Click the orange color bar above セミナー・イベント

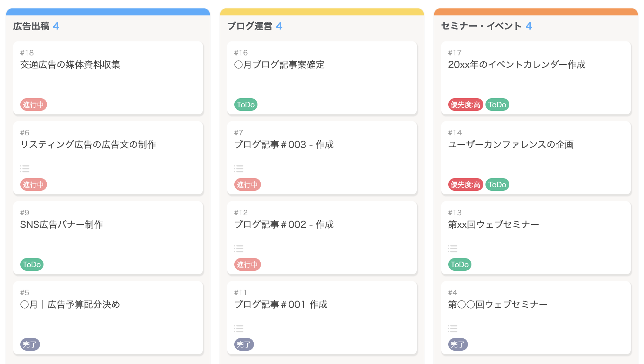click(x=536, y=12)
